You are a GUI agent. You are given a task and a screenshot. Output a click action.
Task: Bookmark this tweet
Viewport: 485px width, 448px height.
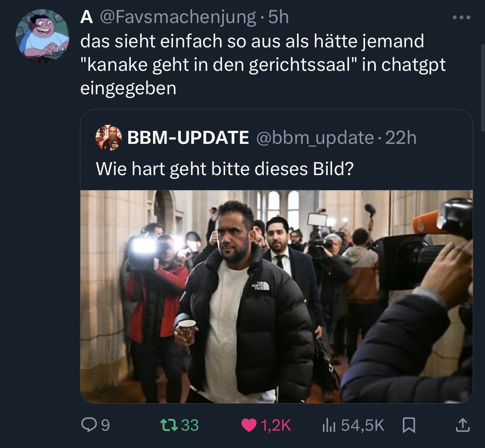tap(409, 425)
